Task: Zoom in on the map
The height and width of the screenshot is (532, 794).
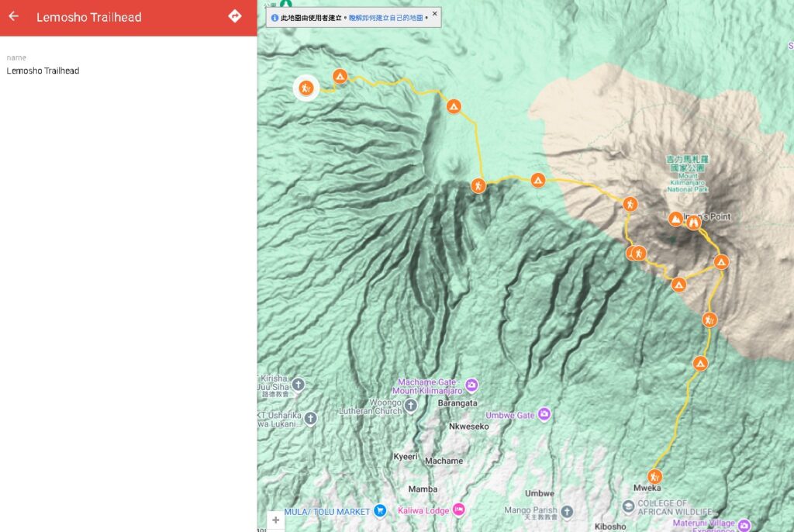Action: (x=275, y=520)
